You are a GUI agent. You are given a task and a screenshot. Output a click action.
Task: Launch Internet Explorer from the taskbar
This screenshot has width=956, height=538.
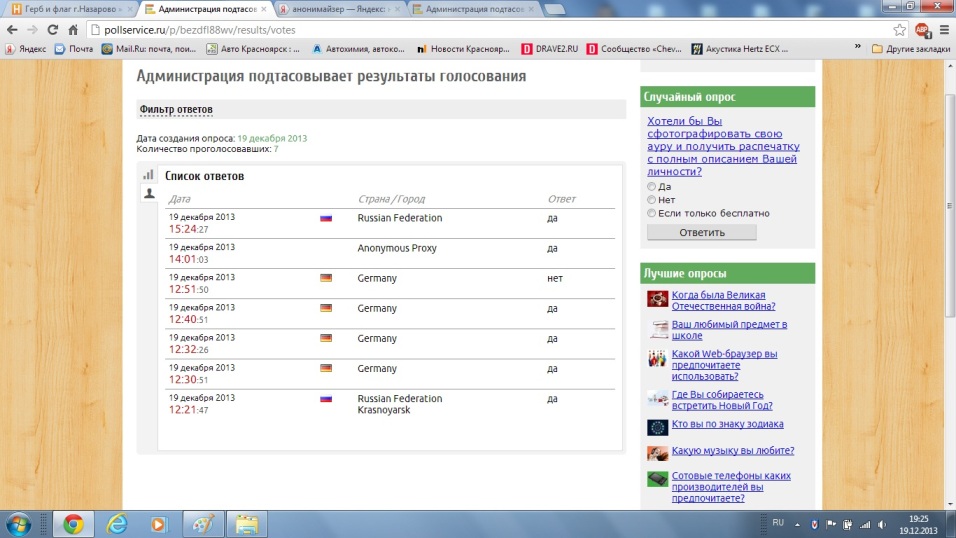[x=116, y=525]
